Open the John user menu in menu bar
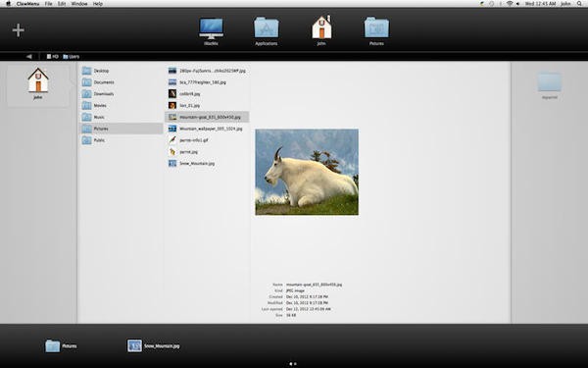This screenshot has width=588, height=368. [565, 4]
